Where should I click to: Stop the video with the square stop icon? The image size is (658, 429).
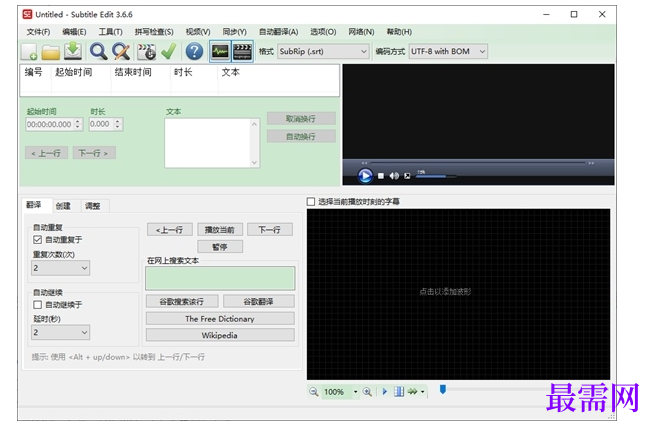point(381,176)
